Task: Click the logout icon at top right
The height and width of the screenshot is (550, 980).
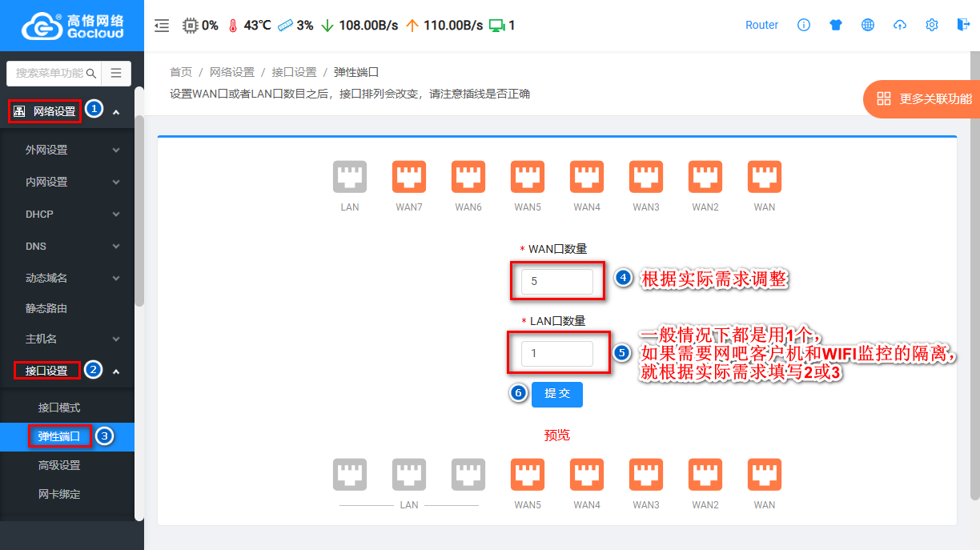Action: click(963, 25)
